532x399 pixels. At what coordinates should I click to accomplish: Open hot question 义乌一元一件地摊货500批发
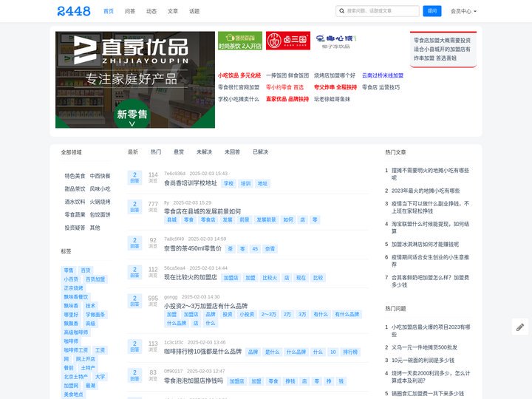tap(424, 347)
